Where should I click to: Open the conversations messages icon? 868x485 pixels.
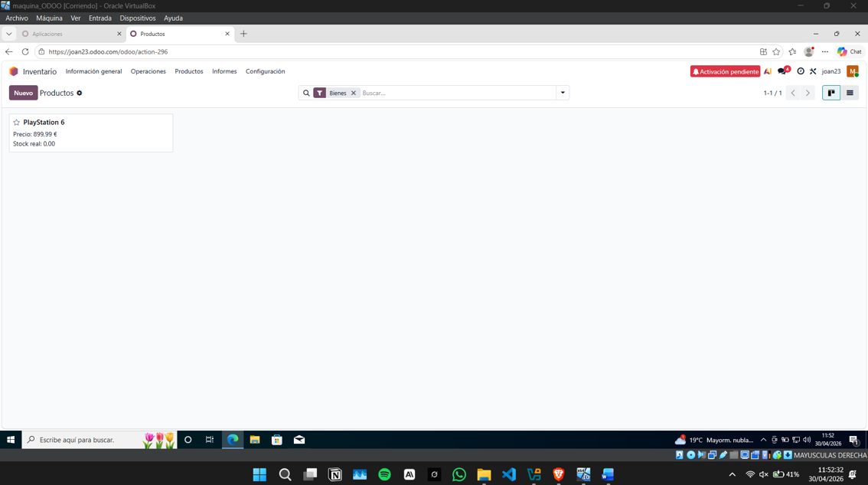[x=782, y=71]
